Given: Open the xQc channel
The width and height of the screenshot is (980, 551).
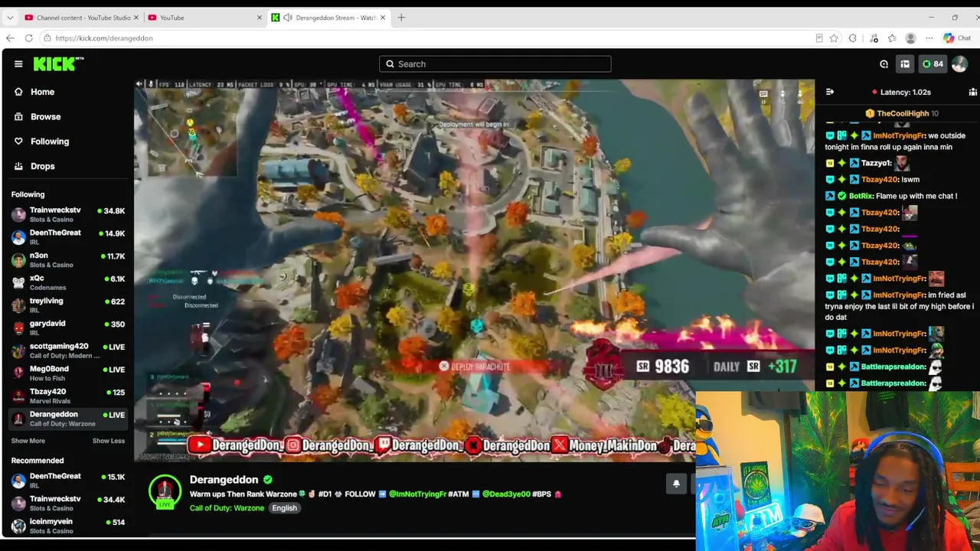Looking at the screenshot, I should [67, 282].
